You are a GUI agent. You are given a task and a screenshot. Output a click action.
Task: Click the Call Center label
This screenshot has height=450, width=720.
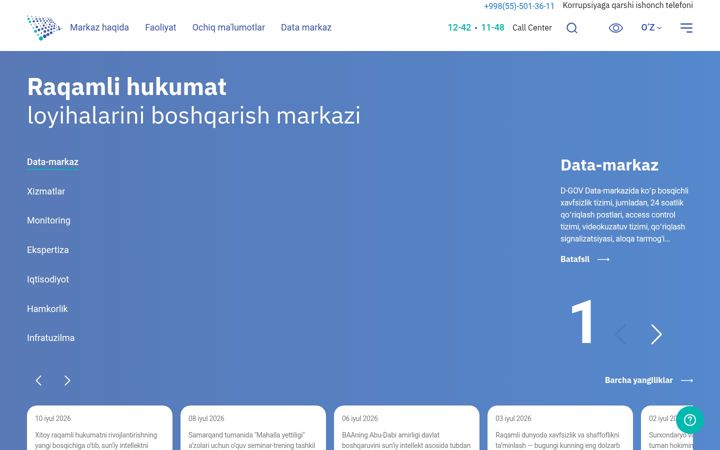click(532, 28)
